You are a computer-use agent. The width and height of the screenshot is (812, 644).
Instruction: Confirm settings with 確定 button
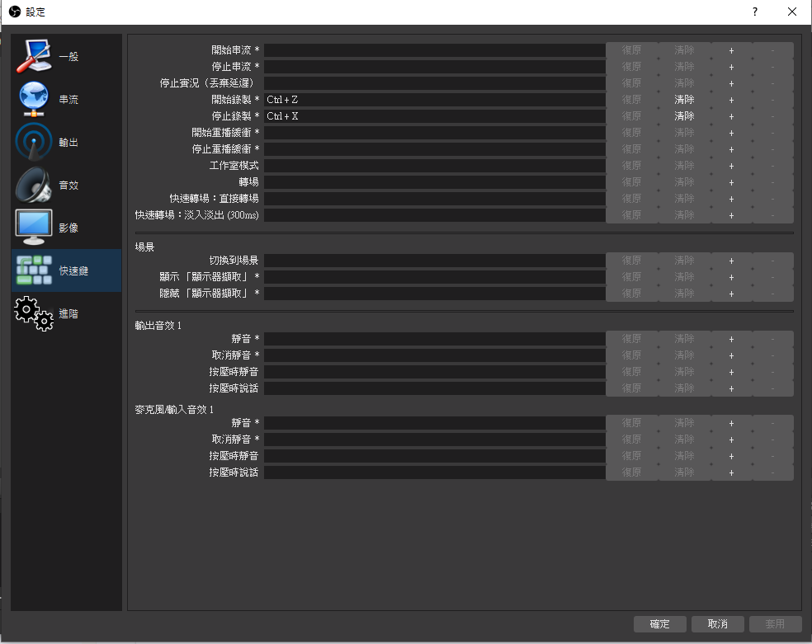click(660, 624)
